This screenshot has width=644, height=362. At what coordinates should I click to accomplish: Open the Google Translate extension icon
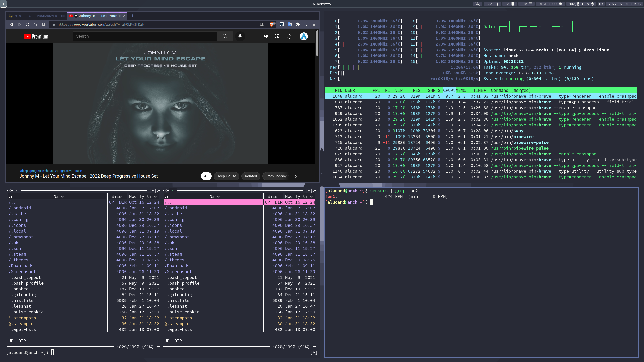[x=290, y=24]
